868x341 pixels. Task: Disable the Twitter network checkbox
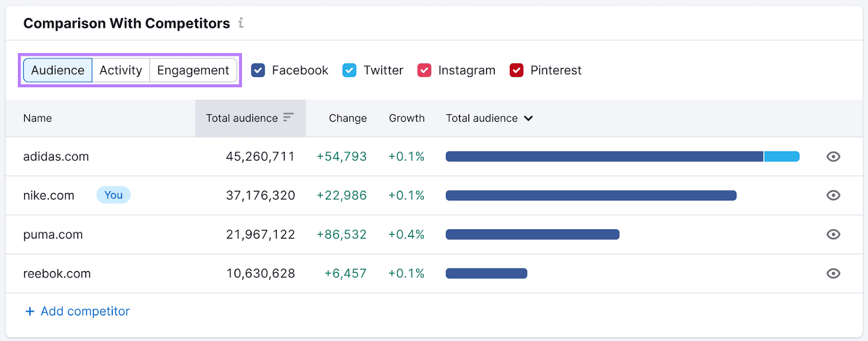click(349, 70)
